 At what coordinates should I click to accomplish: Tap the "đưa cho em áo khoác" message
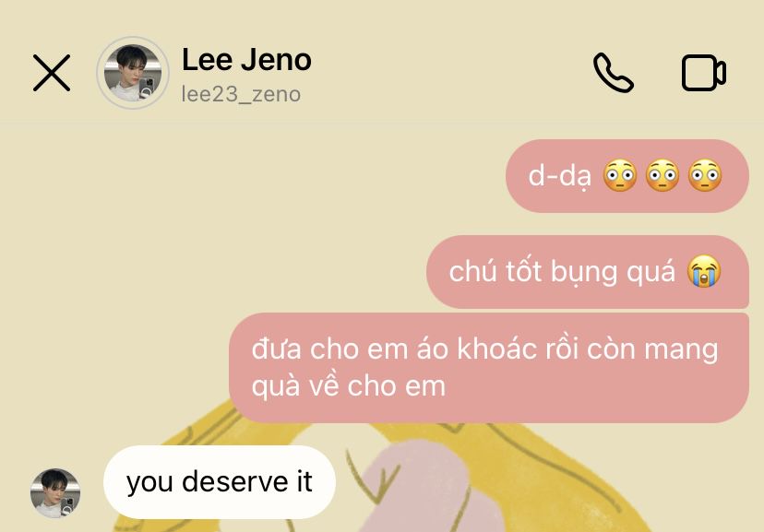tap(489, 368)
